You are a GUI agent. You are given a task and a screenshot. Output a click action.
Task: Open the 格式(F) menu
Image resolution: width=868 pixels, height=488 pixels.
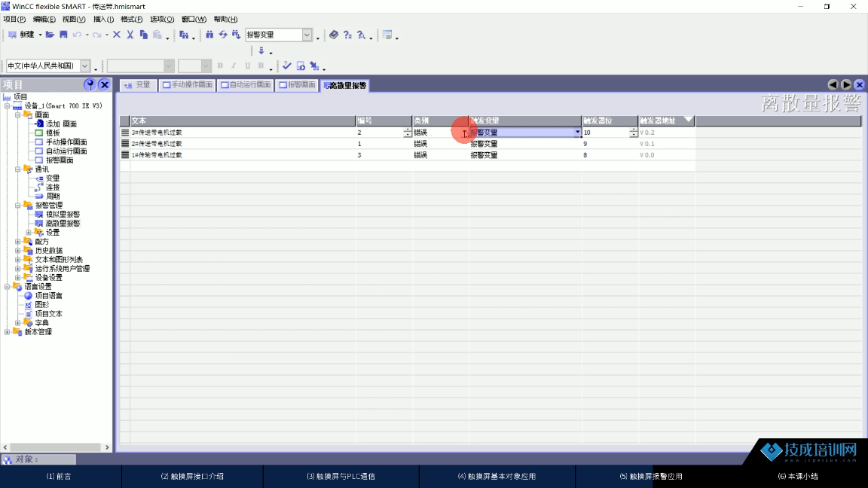pyautogui.click(x=132, y=20)
